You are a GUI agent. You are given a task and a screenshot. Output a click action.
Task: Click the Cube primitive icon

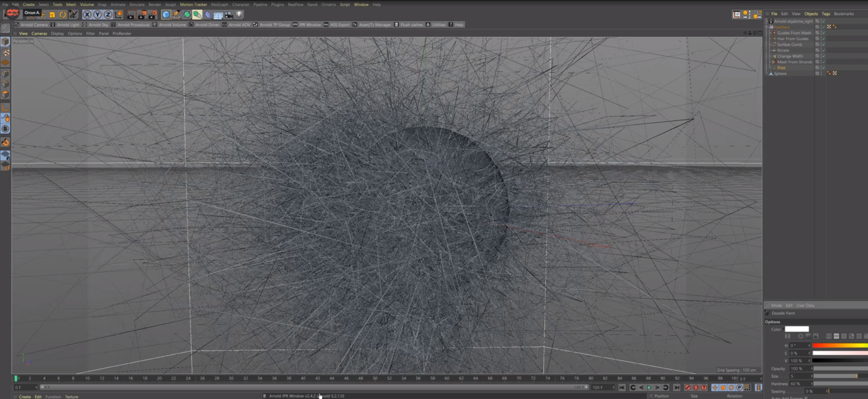(x=166, y=15)
